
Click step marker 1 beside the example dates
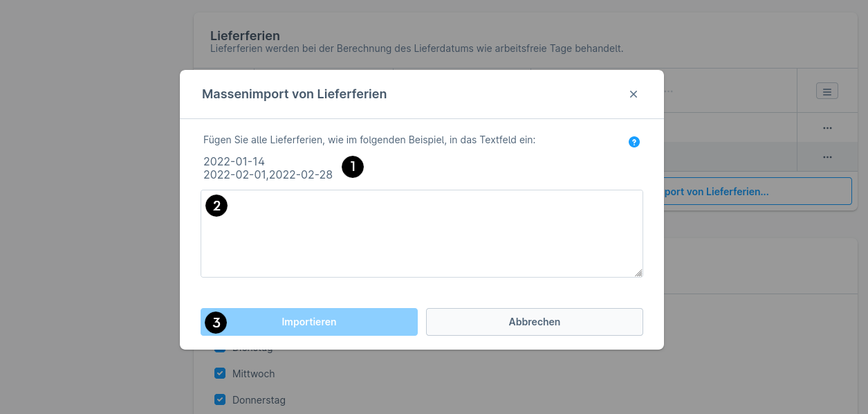[353, 167]
